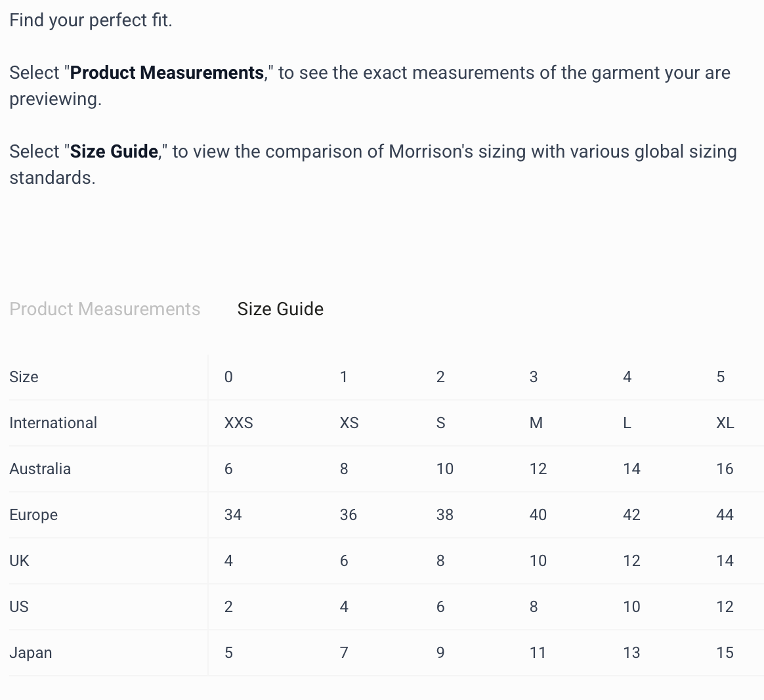
Task: Click bold "Product Measurements" text in instructions
Action: point(167,73)
